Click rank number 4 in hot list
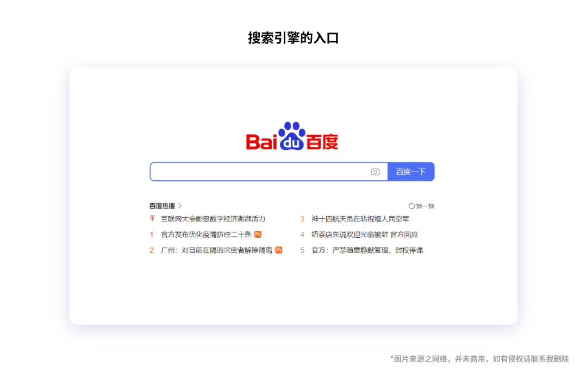This screenshot has width=587, height=392. (x=302, y=235)
